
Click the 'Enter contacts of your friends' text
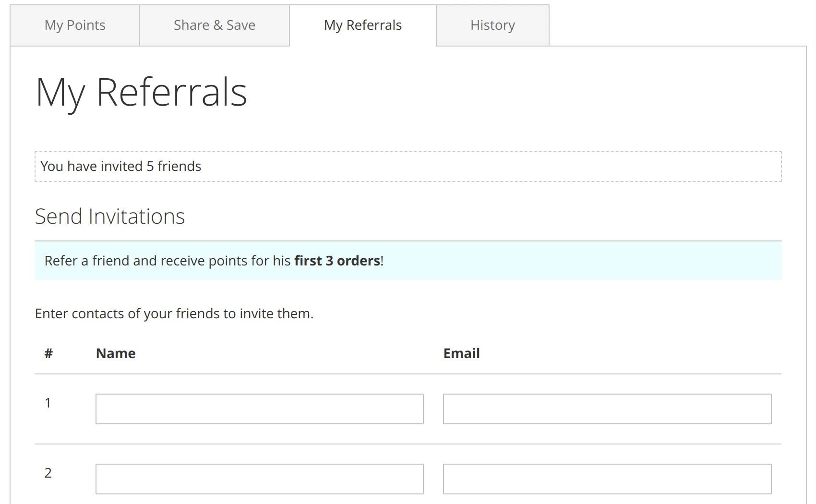click(173, 313)
